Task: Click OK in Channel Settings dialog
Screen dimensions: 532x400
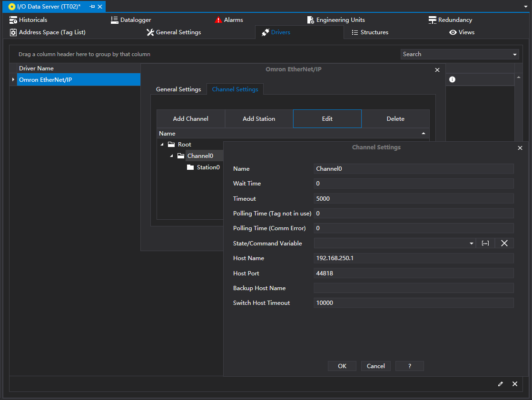Action: coord(342,366)
